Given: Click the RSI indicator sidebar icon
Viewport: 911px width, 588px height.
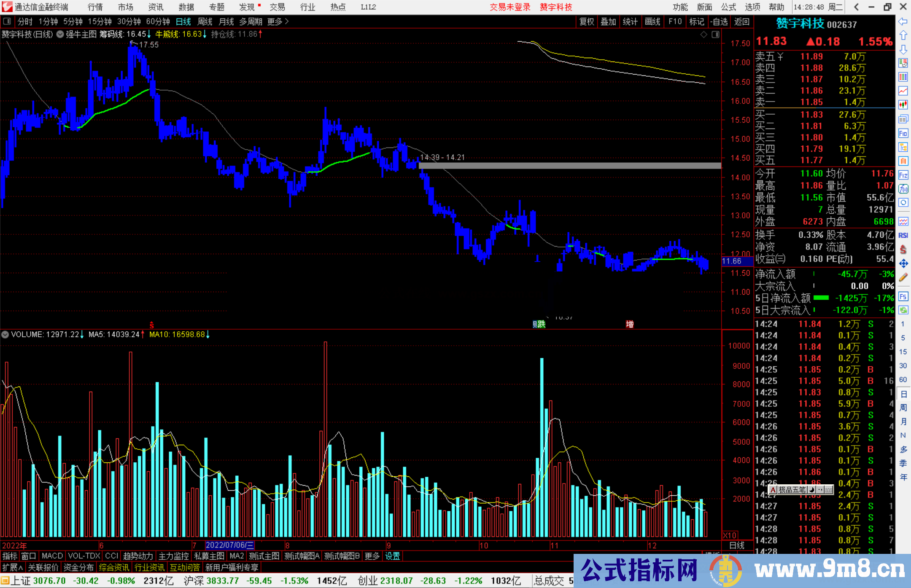Looking at the screenshot, I should tap(903, 235).
